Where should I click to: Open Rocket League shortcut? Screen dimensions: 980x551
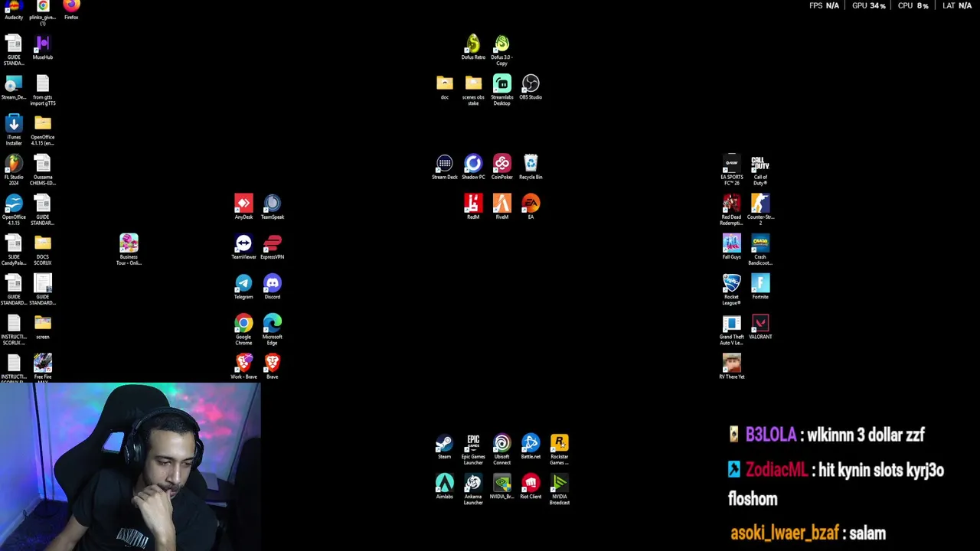[732, 290]
